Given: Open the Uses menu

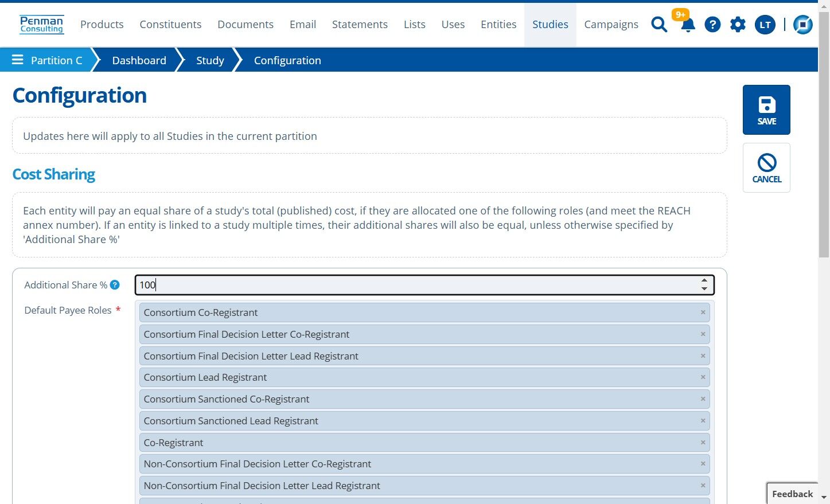Looking at the screenshot, I should coord(453,25).
